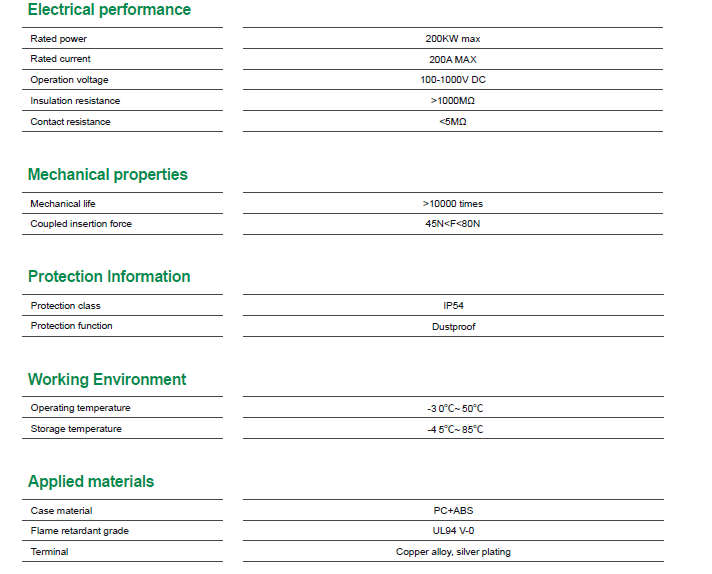Click the Protection Information heading
Image resolution: width=712 pixels, height=574 pixels.
109,276
